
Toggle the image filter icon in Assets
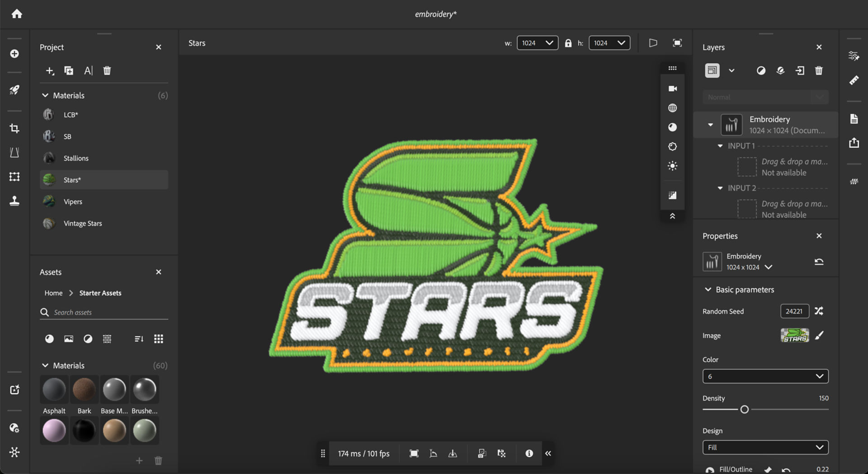(69, 339)
